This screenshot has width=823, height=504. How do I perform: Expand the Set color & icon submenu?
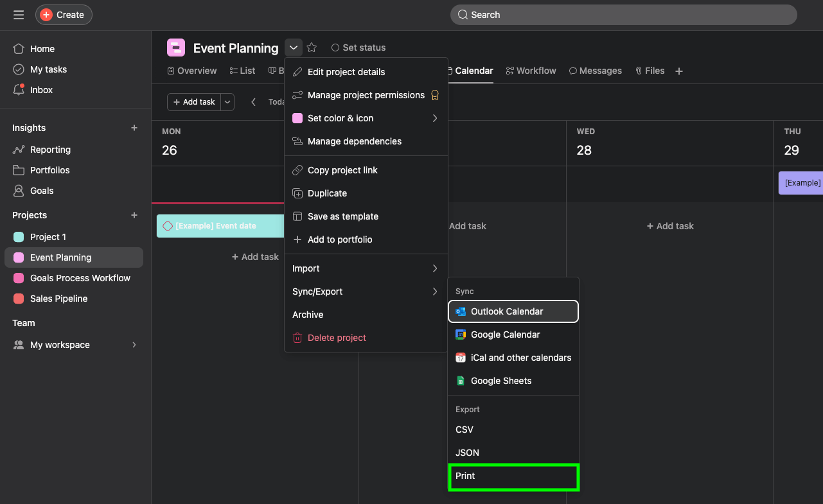pos(341,117)
